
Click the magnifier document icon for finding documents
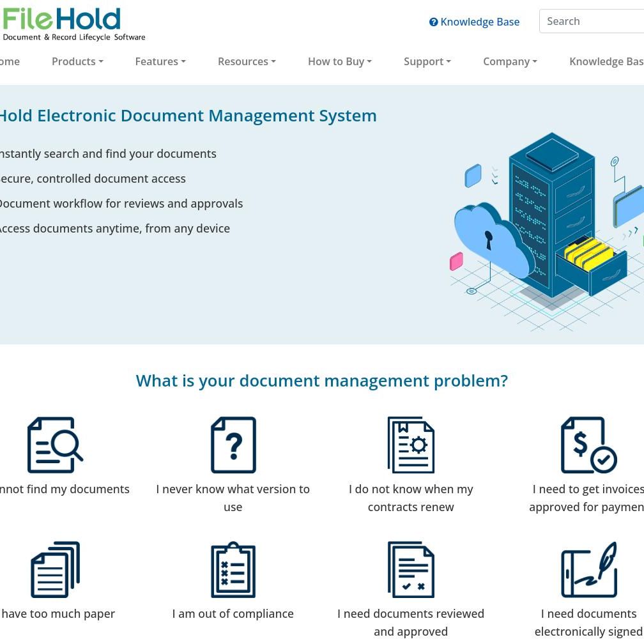55,445
